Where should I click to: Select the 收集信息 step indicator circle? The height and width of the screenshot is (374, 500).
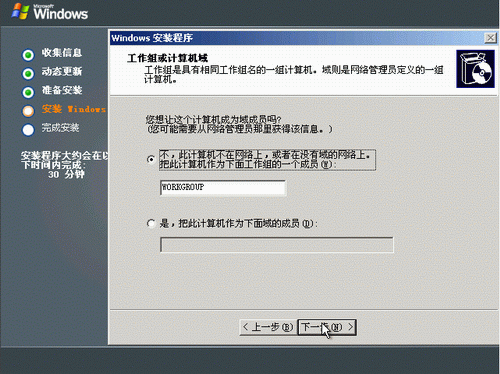[x=28, y=55]
